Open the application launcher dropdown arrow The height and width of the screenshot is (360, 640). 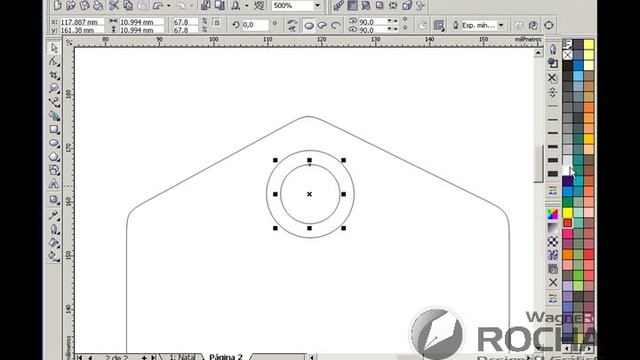coord(247,6)
